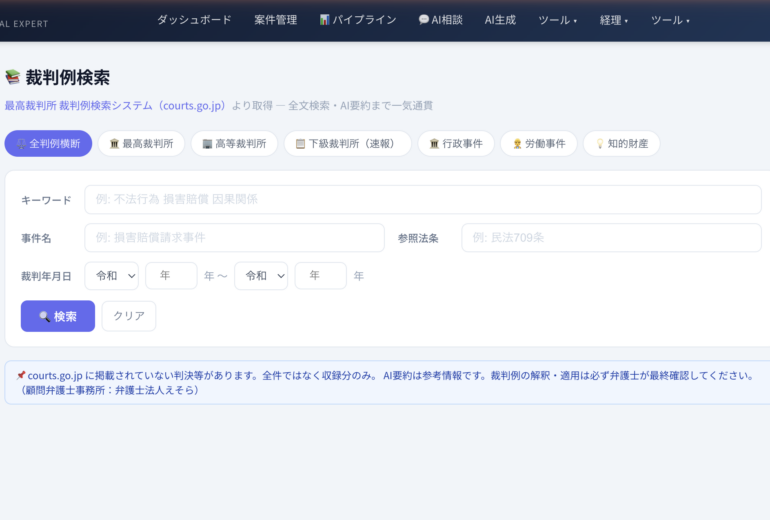Viewport: 770px width, 520px height.
Task: Select the 高等裁判所 court filter tab
Action: point(234,144)
